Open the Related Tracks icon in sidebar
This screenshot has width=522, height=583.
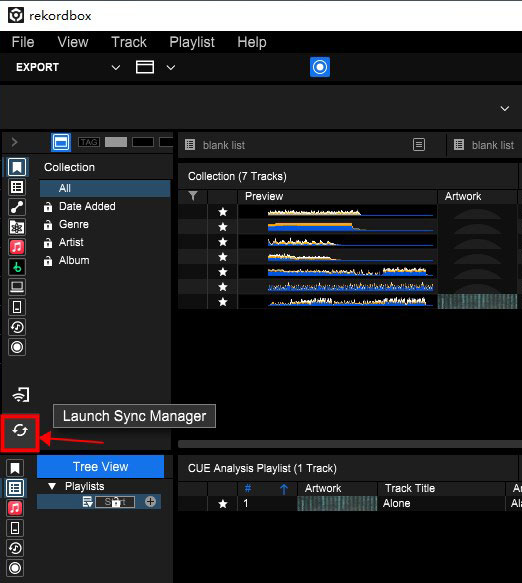point(17,207)
